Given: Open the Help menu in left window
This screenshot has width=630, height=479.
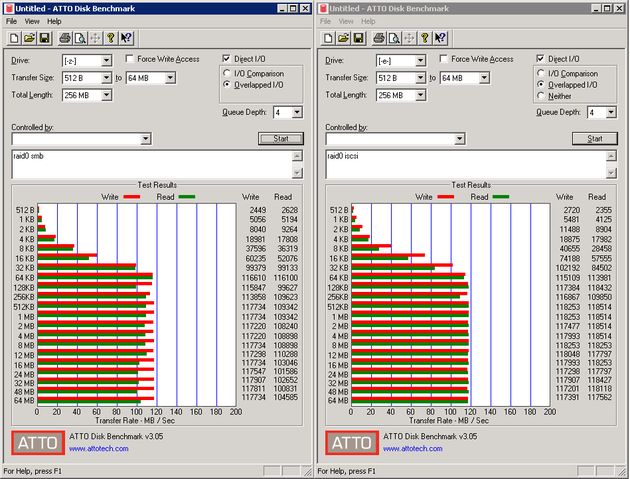Looking at the screenshot, I should pyautogui.click(x=54, y=21).
